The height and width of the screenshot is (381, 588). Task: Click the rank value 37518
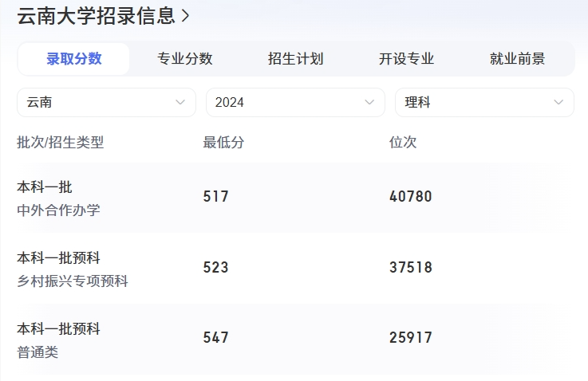coord(411,267)
